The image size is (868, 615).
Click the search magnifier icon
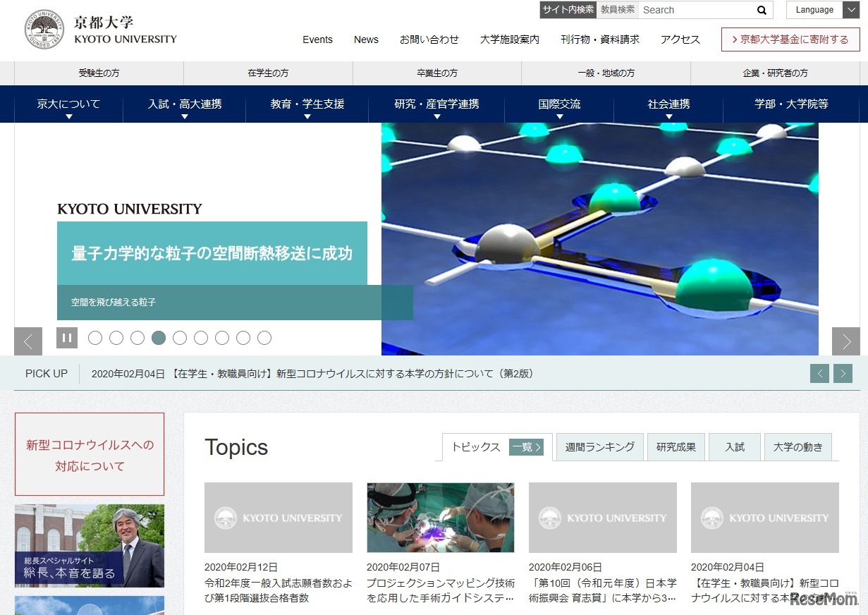tap(762, 10)
